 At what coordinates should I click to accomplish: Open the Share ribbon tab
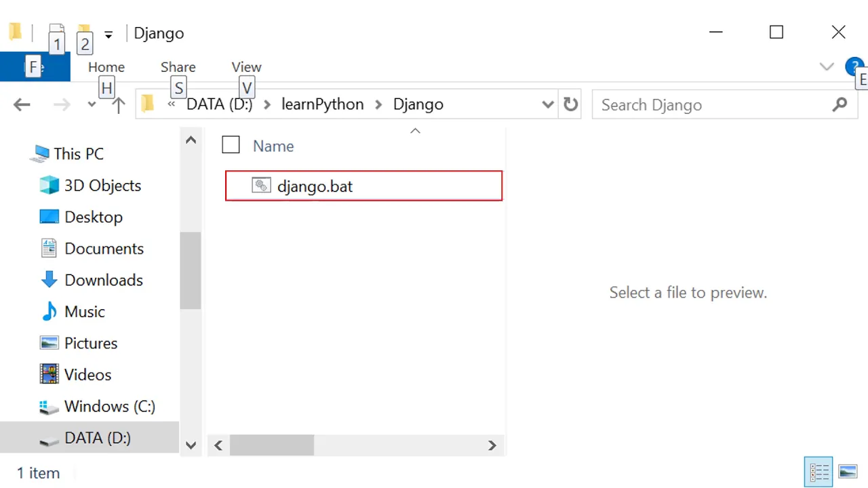pyautogui.click(x=178, y=67)
